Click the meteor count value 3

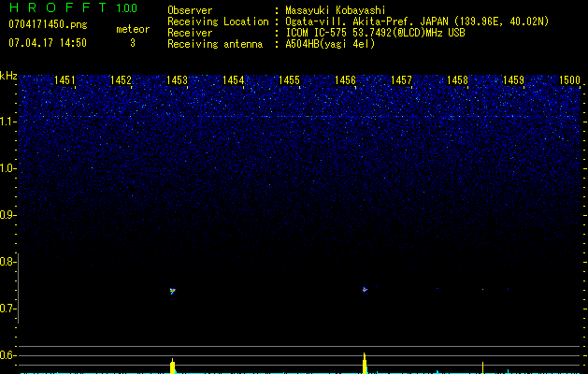click(x=132, y=43)
